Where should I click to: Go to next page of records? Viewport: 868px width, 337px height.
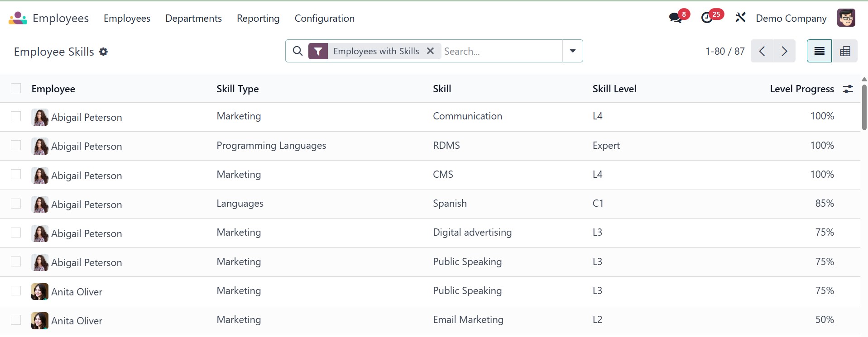(x=784, y=51)
